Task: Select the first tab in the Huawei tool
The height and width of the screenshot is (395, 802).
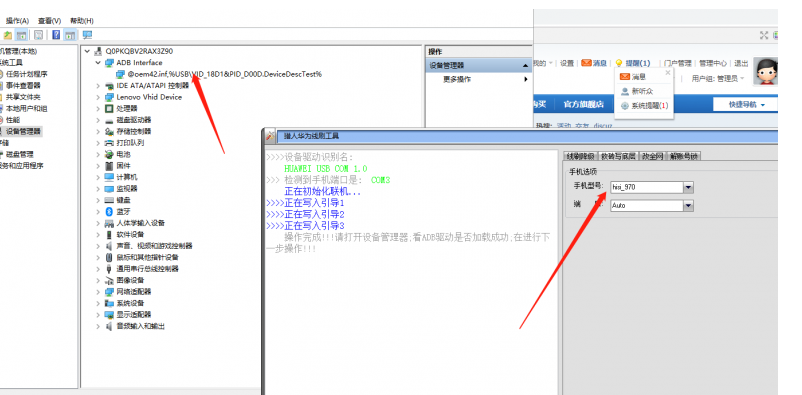Action: (x=580, y=156)
